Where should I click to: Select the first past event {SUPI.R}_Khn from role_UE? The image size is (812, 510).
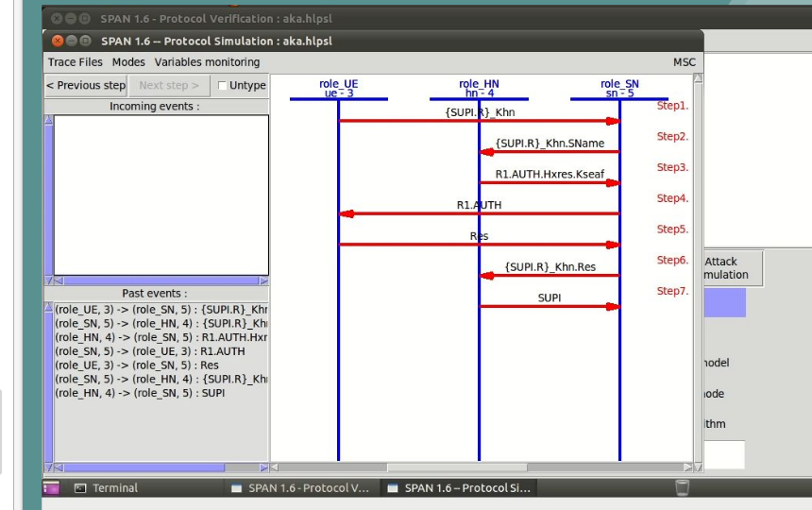point(161,310)
